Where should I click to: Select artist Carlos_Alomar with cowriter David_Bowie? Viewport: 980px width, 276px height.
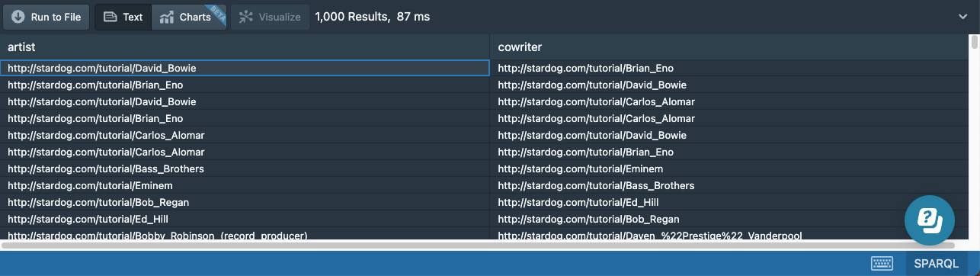tap(245, 135)
